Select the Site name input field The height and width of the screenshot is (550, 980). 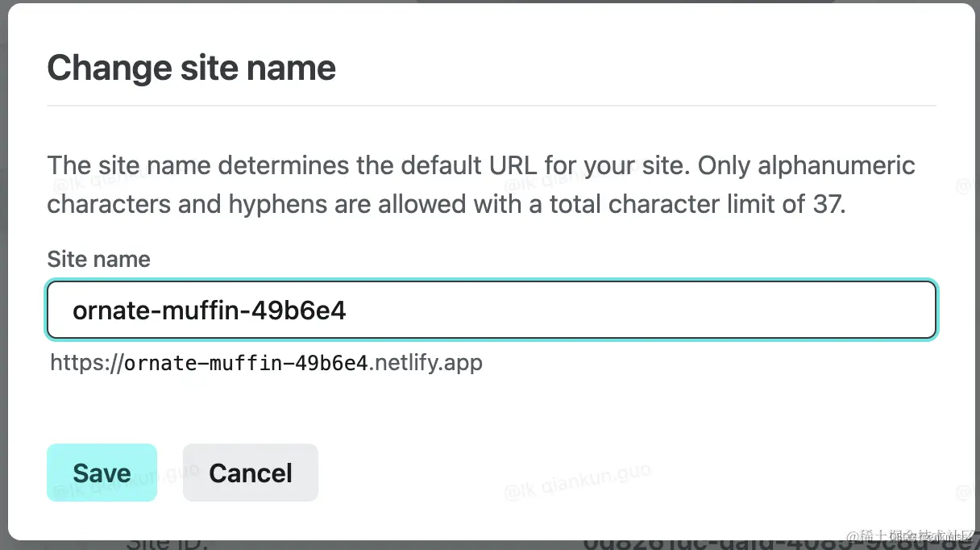coord(492,310)
